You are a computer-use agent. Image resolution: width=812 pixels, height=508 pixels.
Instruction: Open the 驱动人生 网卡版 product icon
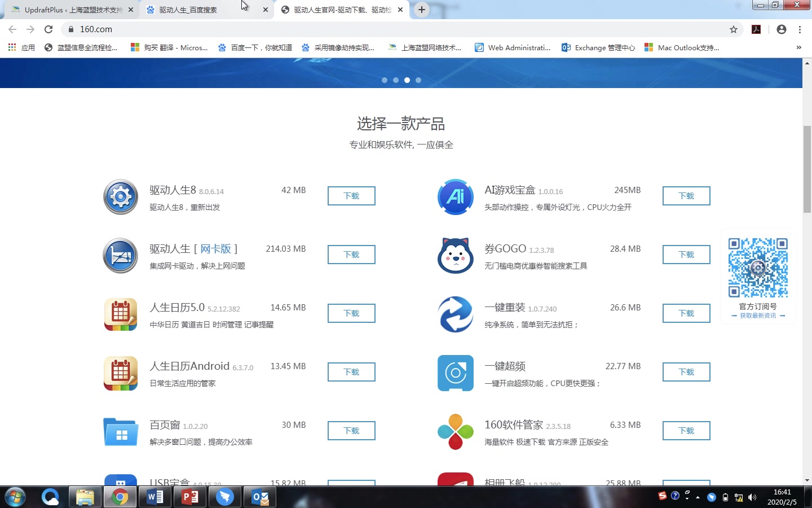[x=121, y=256]
